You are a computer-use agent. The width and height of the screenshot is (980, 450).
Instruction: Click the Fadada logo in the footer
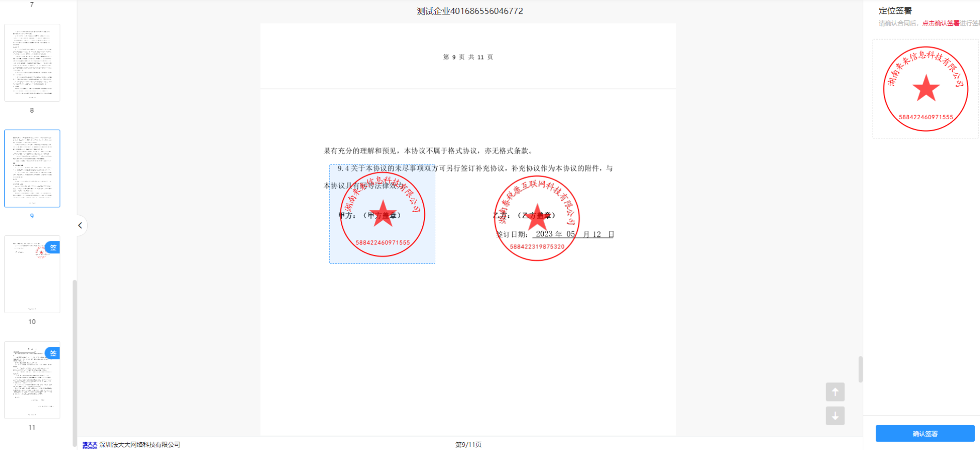click(x=90, y=445)
